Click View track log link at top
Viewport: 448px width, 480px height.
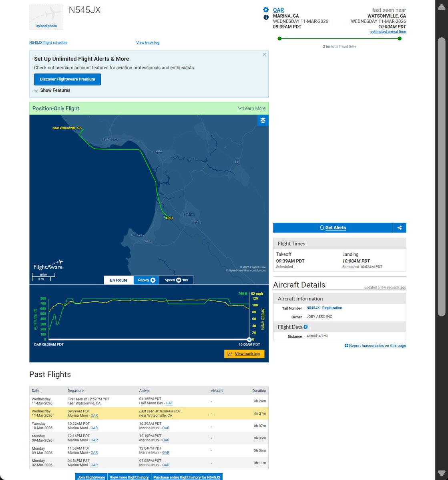pos(148,42)
